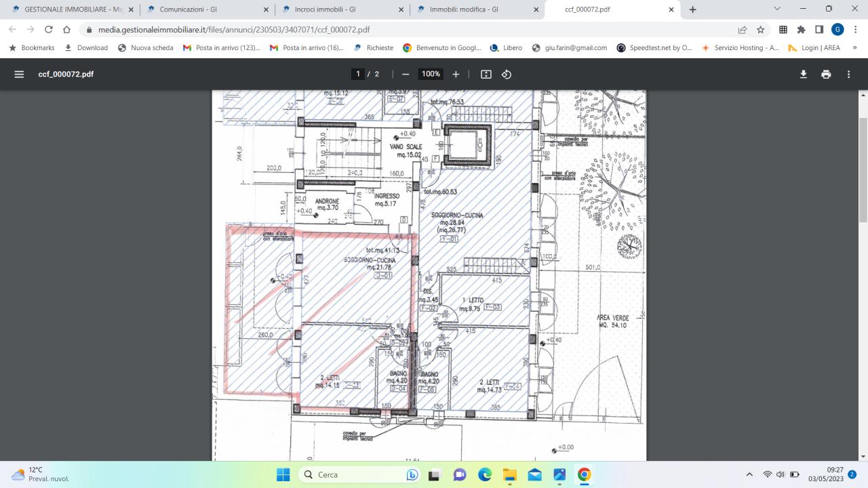Open PDF viewer more actions menu
This screenshot has height=488, width=868.
[x=848, y=74]
